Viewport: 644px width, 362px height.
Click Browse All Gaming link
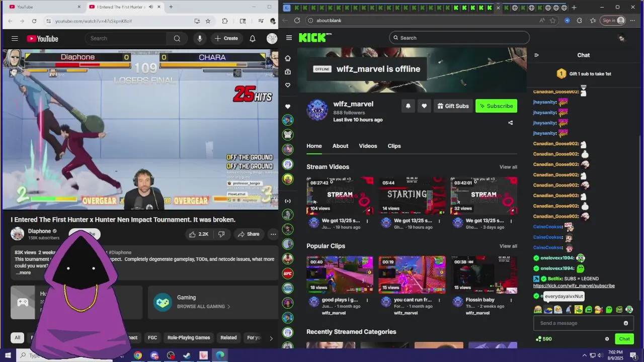(x=203, y=307)
